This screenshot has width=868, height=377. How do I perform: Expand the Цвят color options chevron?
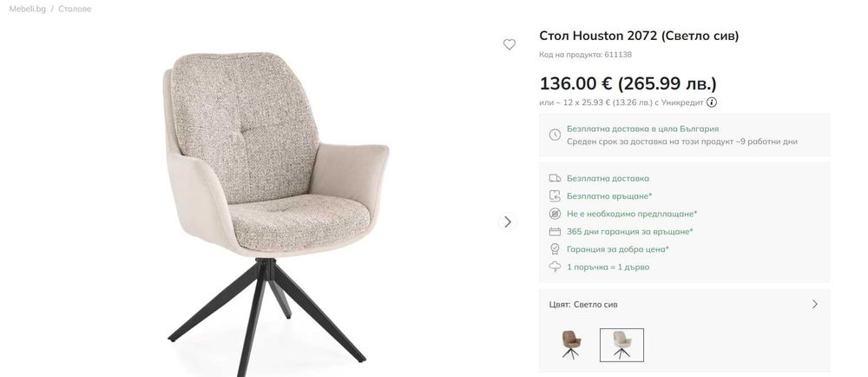pos(815,304)
